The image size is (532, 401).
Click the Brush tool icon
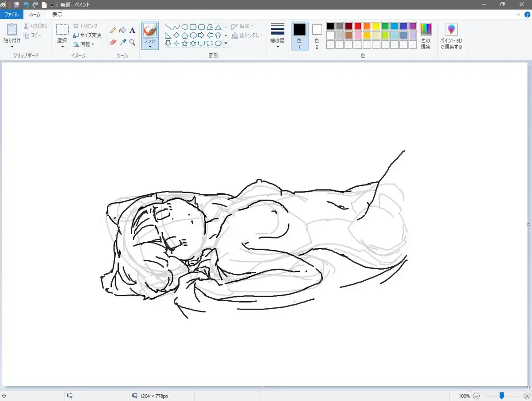click(150, 30)
